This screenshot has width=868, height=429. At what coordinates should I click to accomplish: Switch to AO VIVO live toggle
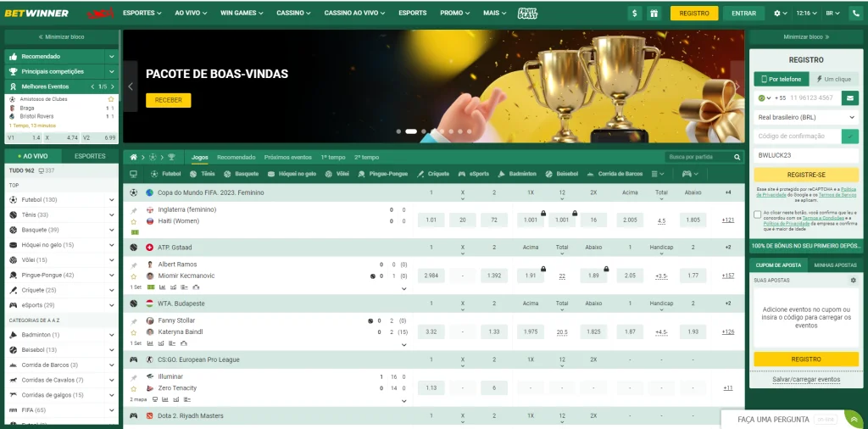(x=33, y=156)
